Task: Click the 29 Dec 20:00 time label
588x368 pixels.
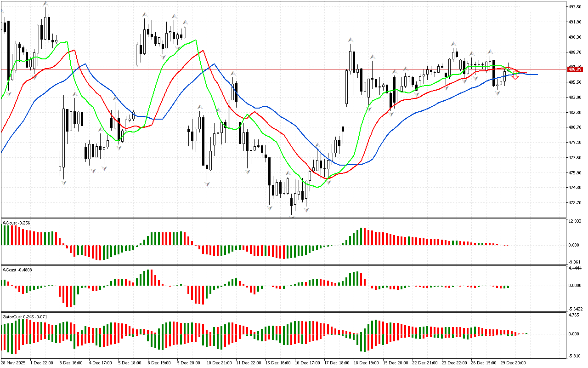Action: [514, 363]
